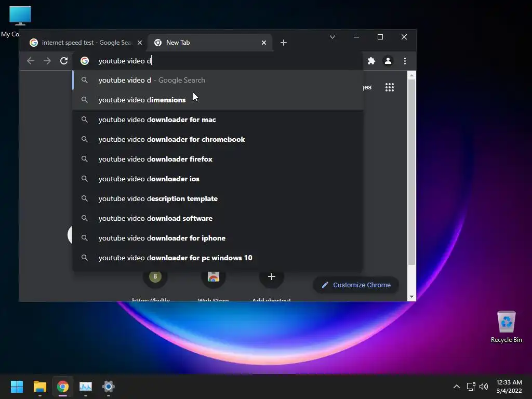Reload the page with the refresh icon
Screen dimensions: 532x399
(64, 61)
